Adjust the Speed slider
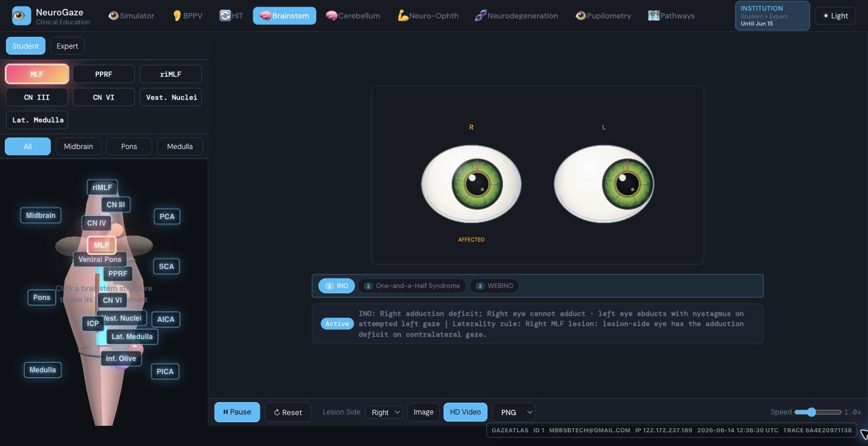The image size is (868, 446). point(817,412)
